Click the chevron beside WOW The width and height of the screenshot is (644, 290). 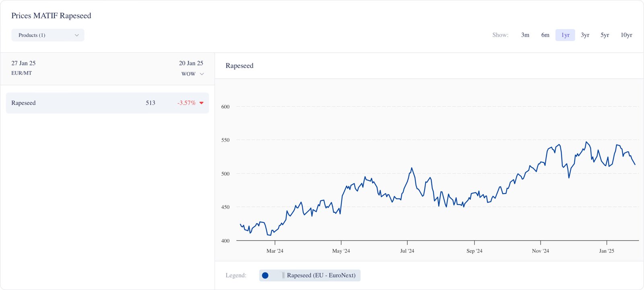(x=202, y=74)
